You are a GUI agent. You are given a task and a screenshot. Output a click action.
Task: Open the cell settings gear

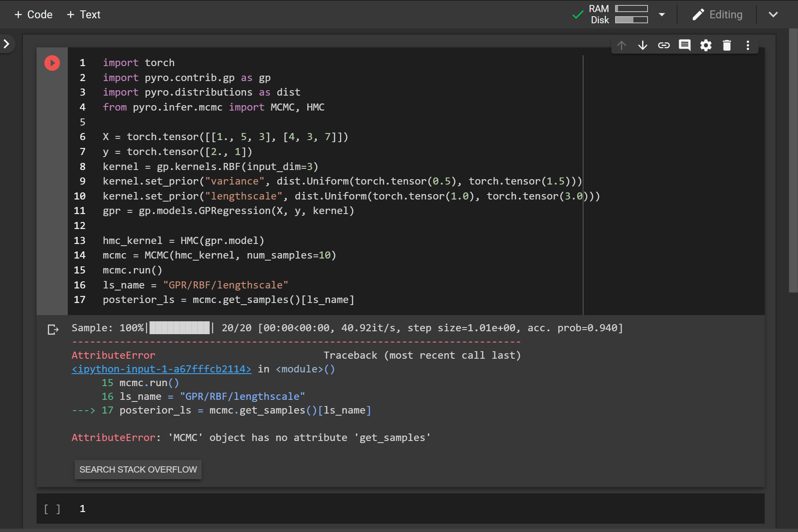pyautogui.click(x=706, y=45)
